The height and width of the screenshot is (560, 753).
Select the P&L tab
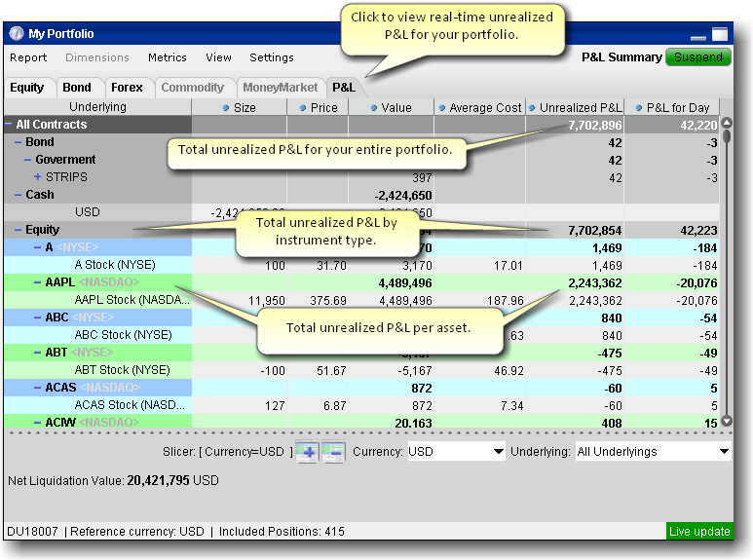344,88
